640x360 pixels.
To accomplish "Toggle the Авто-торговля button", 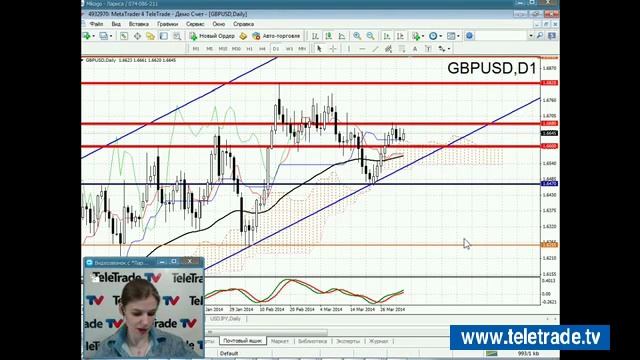I will coord(276,36).
